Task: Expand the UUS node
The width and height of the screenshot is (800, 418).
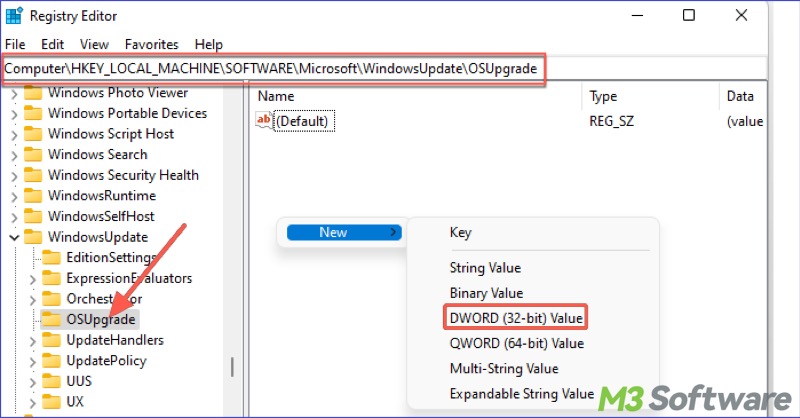Action: [32, 382]
